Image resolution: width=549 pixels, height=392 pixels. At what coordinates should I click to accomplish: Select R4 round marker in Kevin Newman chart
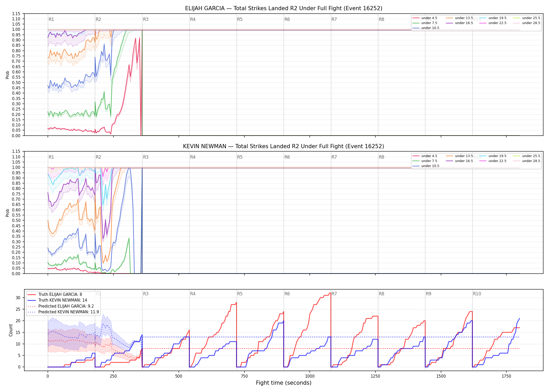point(193,157)
